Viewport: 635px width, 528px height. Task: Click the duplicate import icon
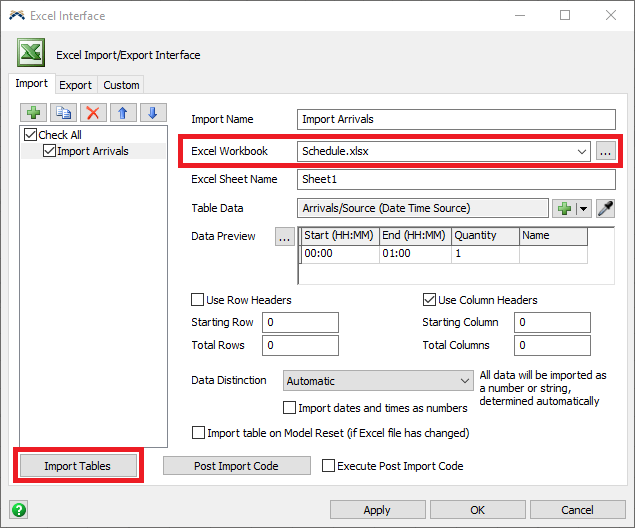[63, 113]
